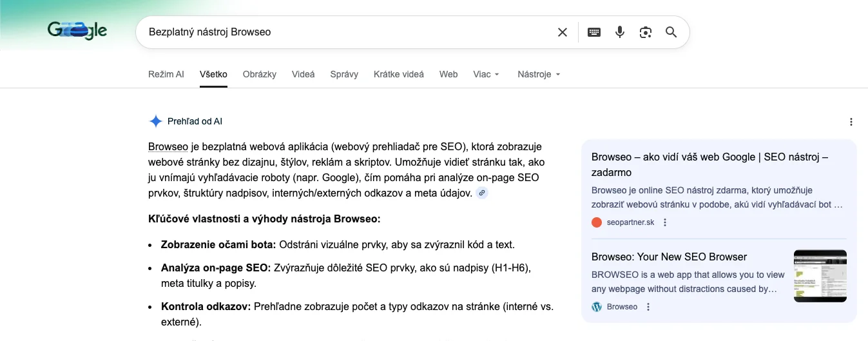Click the Google logo
This screenshot has height=341, width=868.
77,31
